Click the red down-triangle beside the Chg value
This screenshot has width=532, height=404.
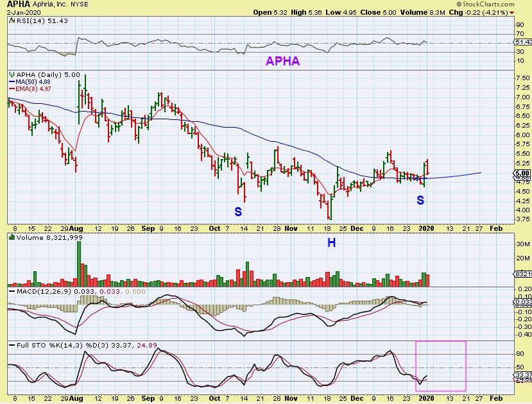(x=511, y=13)
